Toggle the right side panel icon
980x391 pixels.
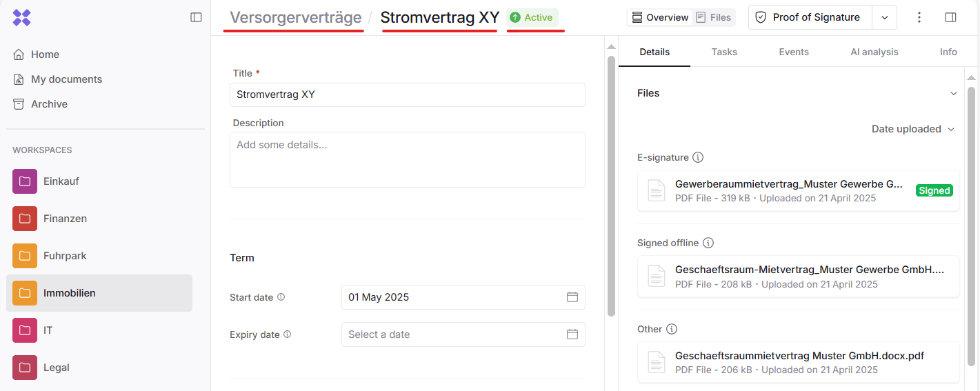pos(950,17)
